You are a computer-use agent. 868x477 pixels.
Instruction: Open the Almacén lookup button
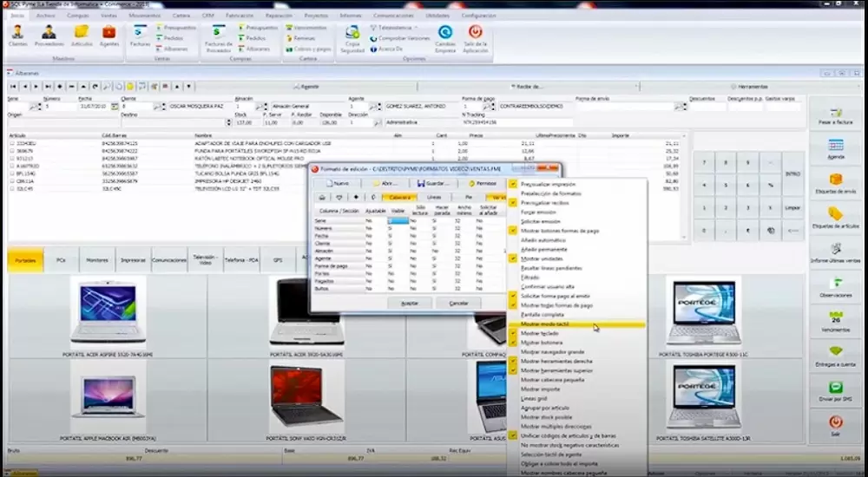coord(260,107)
